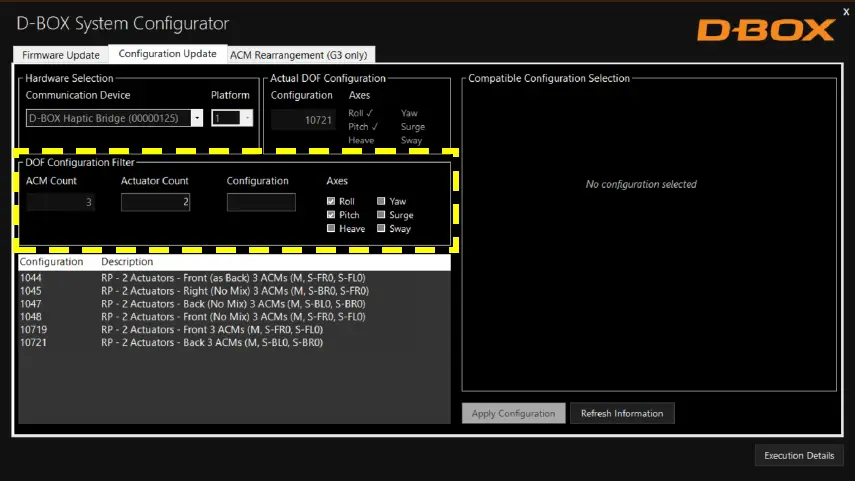
Task: Click the Apply Configuration button
Action: click(513, 413)
